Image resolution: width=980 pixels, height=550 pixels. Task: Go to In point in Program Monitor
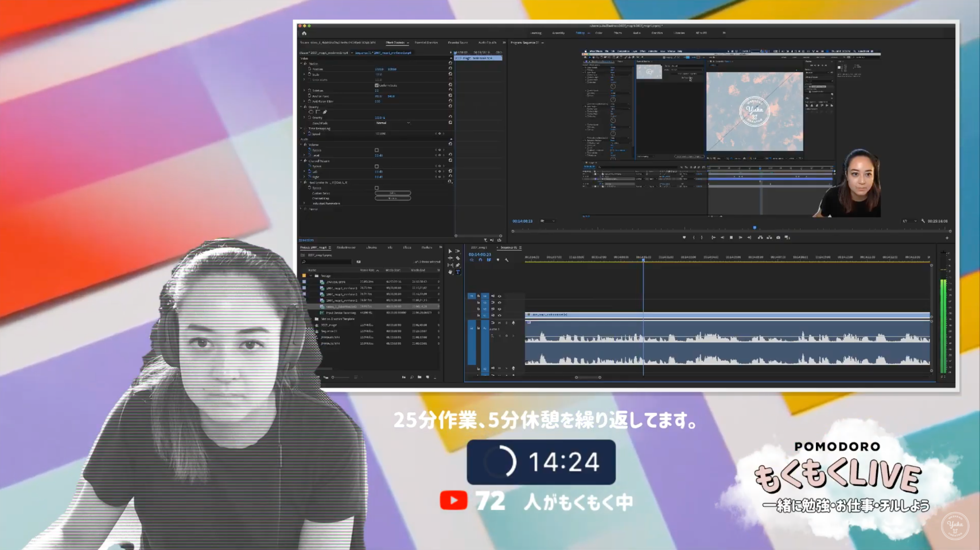713,237
